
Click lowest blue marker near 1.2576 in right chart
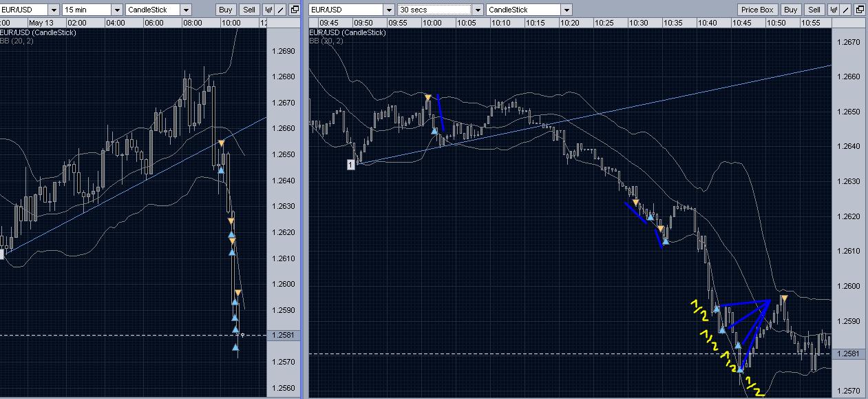click(x=741, y=369)
